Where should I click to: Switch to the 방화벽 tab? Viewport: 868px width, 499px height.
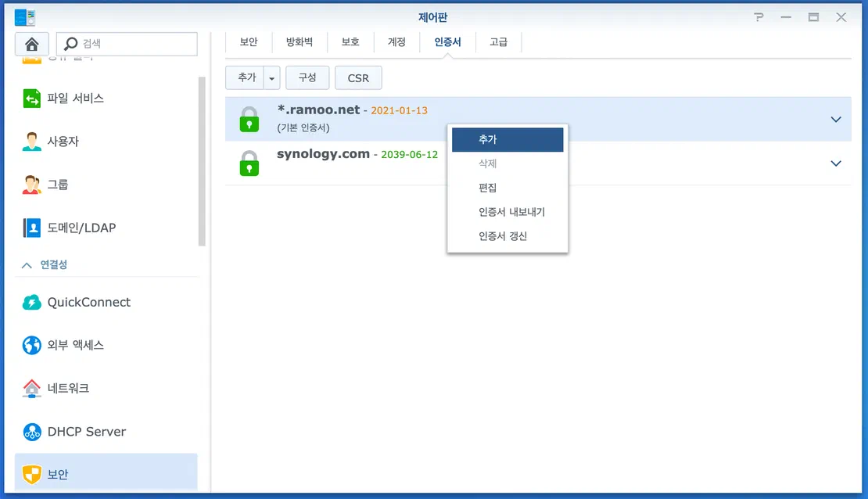299,42
